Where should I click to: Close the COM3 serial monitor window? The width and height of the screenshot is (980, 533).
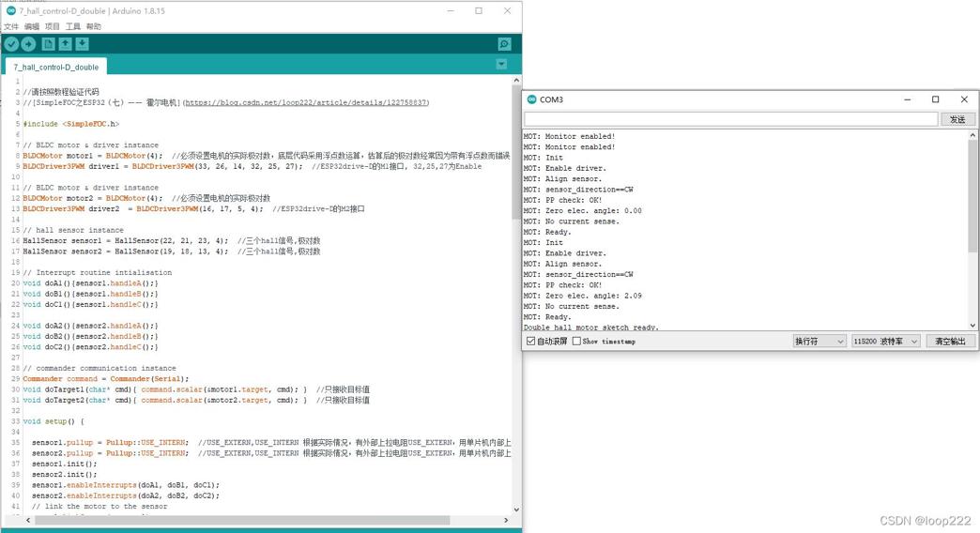click(964, 99)
